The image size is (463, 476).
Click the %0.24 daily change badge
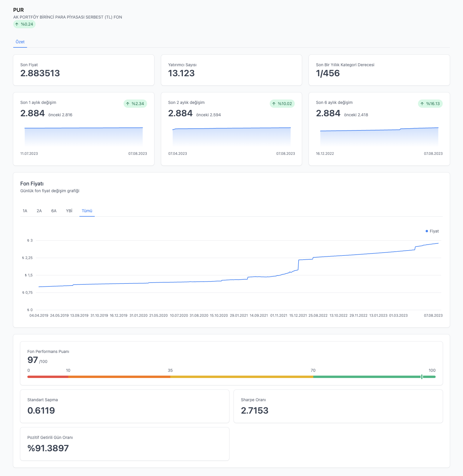(24, 24)
